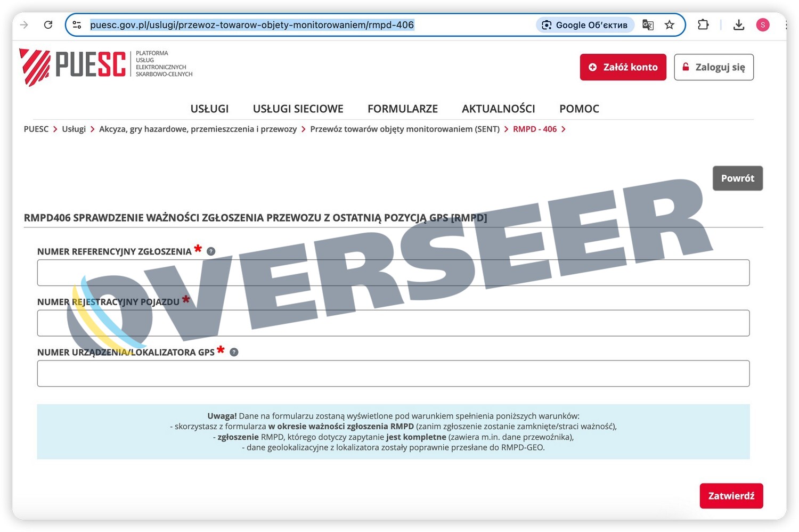Open the browser downloads icon
The width and height of the screenshot is (799, 532).
pyautogui.click(x=739, y=25)
